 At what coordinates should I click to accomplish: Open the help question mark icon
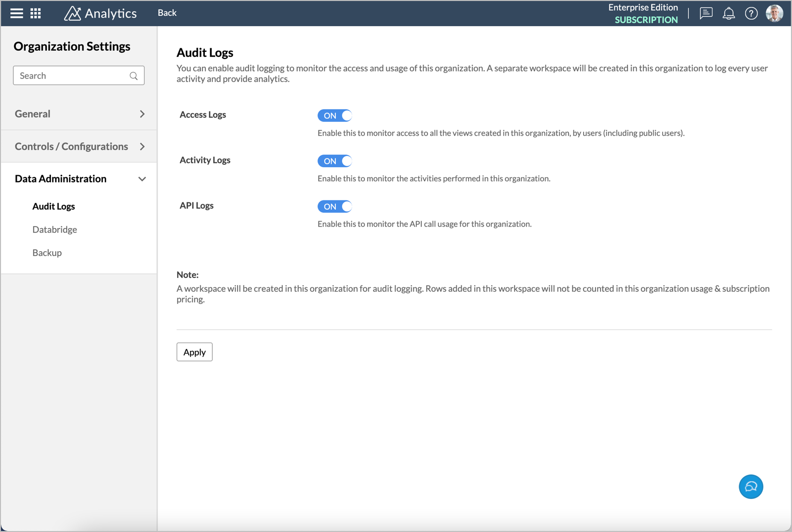pos(751,13)
